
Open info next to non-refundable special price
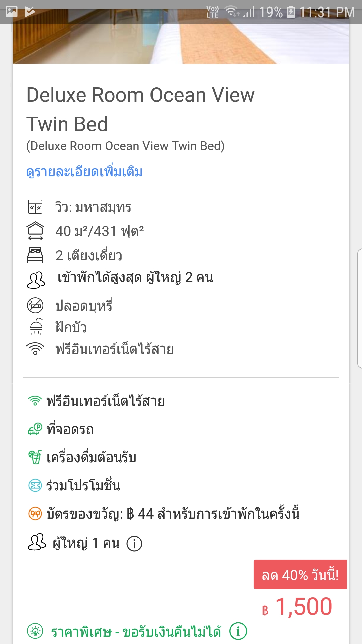coord(238,631)
